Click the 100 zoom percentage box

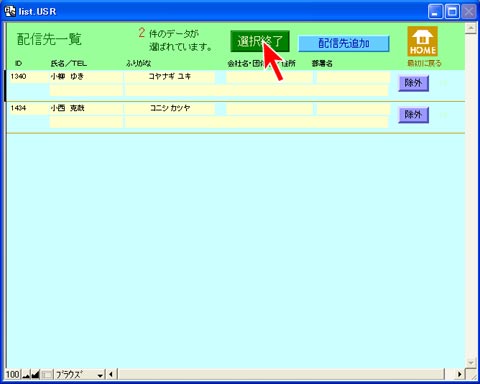coord(13,374)
